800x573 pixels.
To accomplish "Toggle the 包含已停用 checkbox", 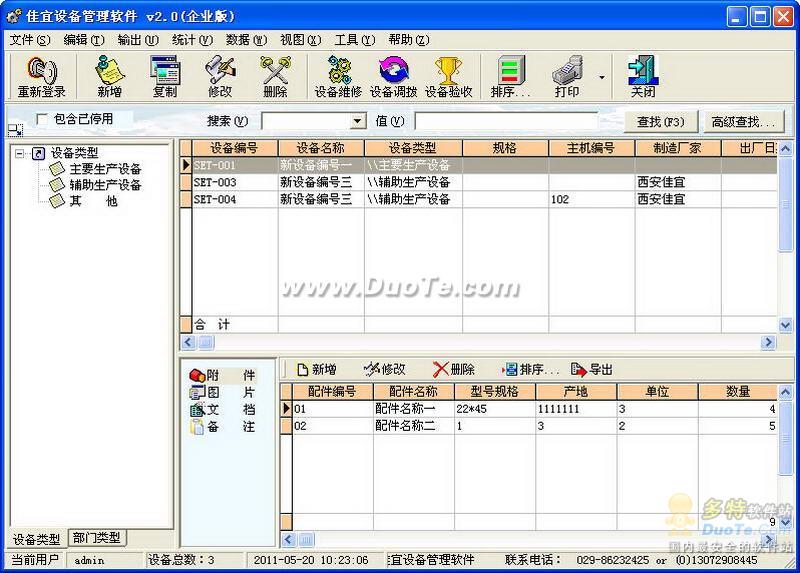I will click(42, 119).
